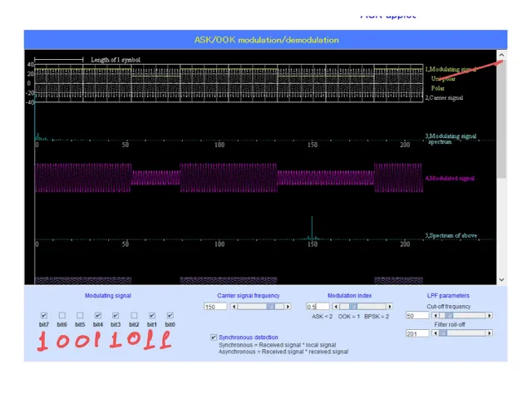The height and width of the screenshot is (399, 532).
Task: Click the 'Modulating signal' section label
Action: click(x=108, y=296)
